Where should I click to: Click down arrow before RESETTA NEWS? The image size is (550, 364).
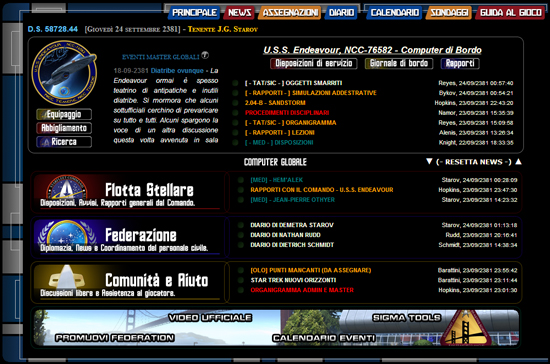tap(429, 161)
